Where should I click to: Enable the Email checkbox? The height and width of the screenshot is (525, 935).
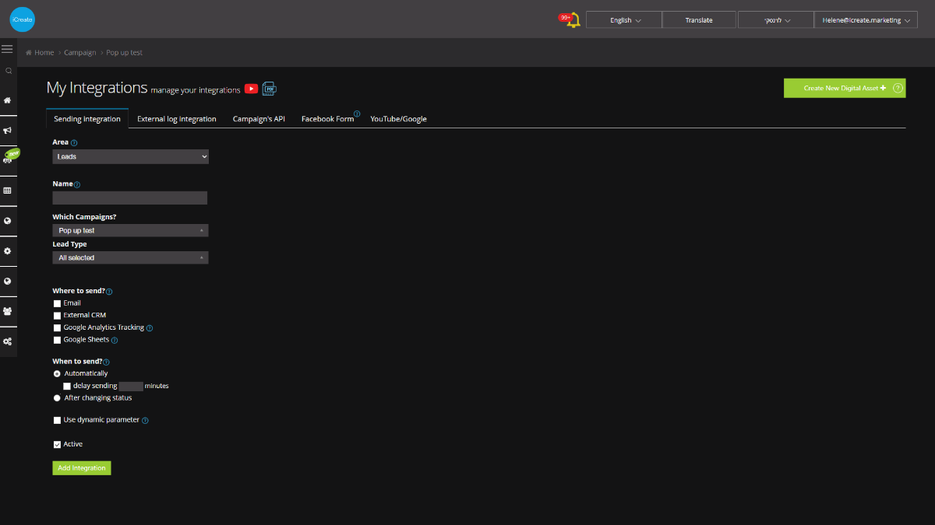(57, 304)
